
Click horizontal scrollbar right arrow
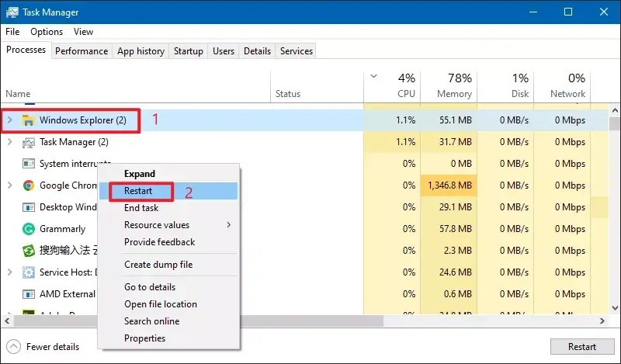(x=602, y=321)
